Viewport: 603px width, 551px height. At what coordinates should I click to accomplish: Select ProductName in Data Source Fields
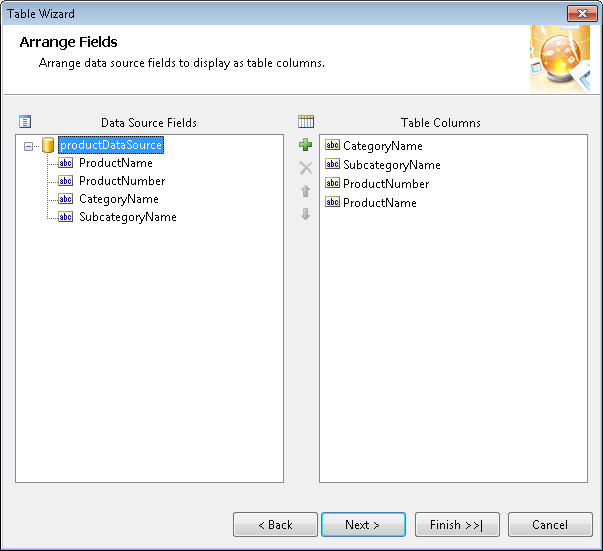[x=116, y=163]
